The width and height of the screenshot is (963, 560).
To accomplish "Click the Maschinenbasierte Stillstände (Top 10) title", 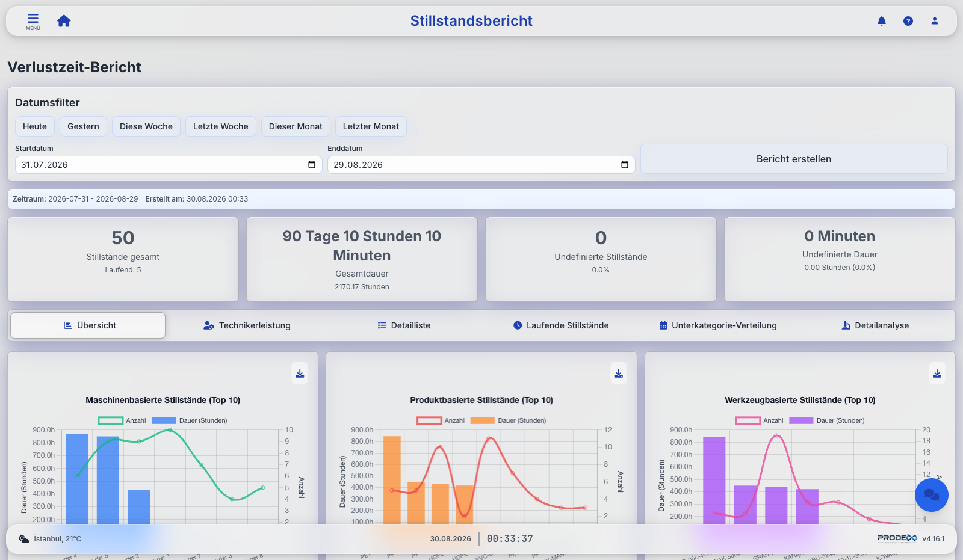I will click(163, 400).
